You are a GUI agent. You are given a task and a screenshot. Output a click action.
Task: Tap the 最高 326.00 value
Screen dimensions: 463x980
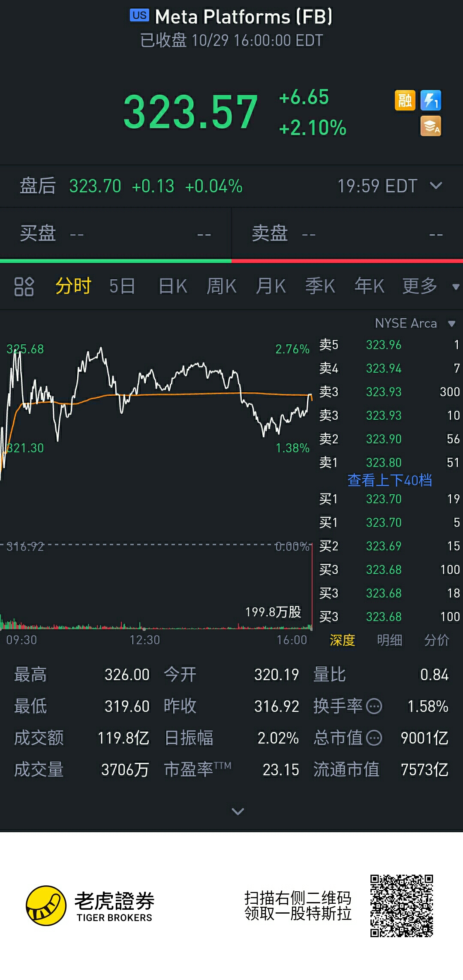pyautogui.click(x=127, y=675)
